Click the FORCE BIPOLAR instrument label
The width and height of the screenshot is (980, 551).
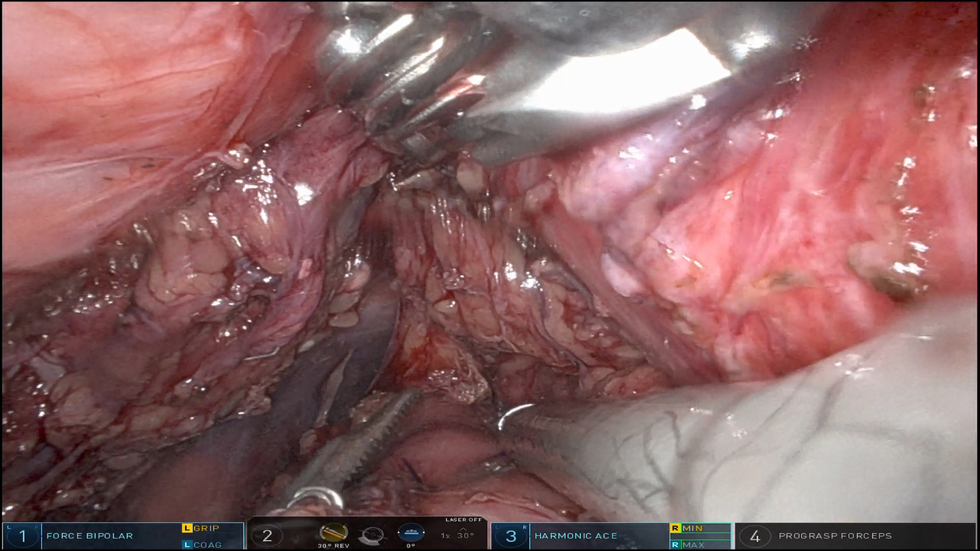(x=89, y=535)
